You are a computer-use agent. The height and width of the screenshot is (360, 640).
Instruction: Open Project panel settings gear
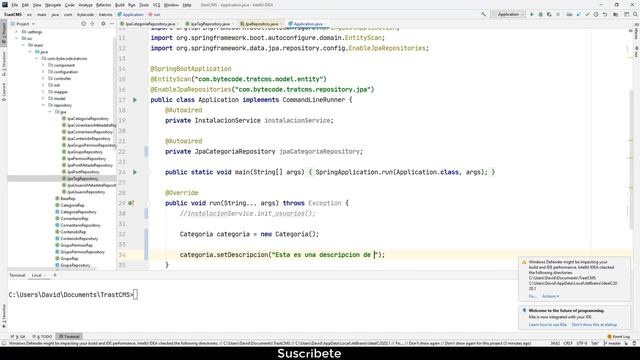point(103,24)
